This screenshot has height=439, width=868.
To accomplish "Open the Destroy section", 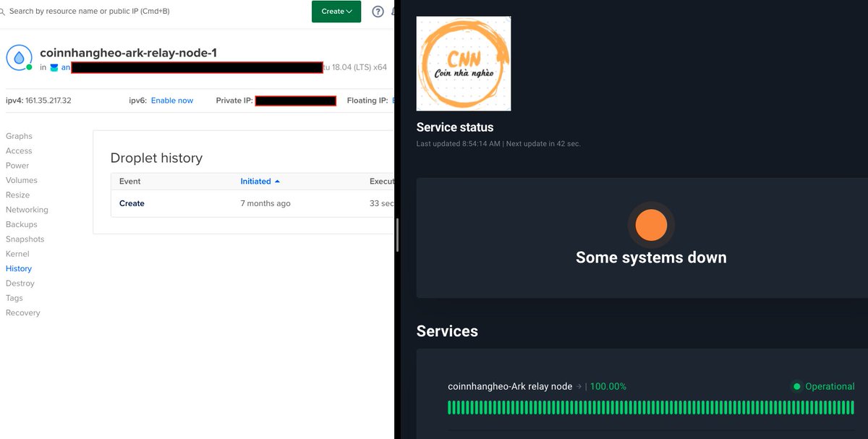I will point(20,284).
